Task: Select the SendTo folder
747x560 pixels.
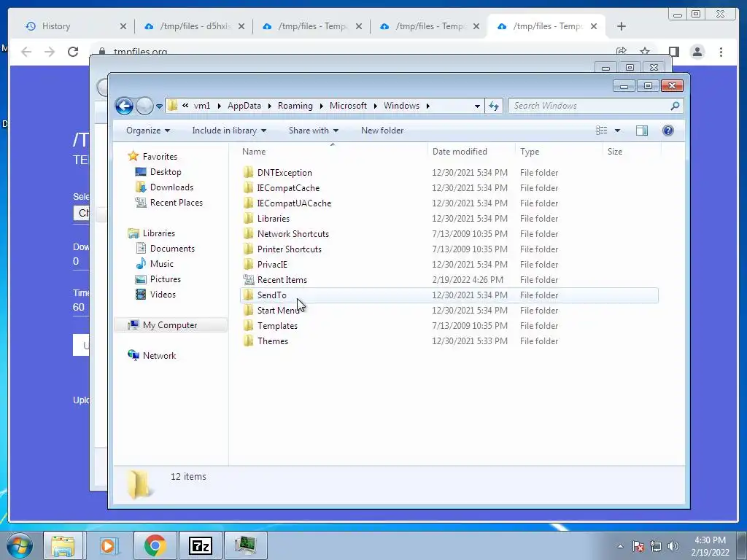Action: coord(271,295)
